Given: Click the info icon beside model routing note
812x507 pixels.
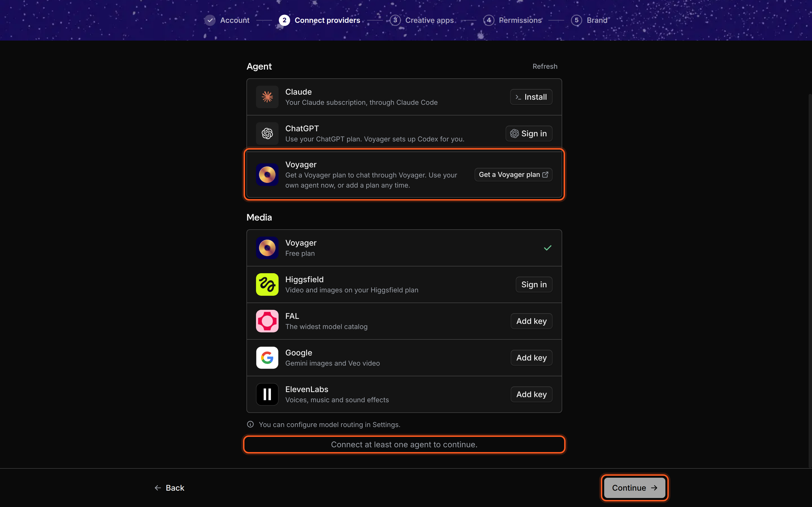Looking at the screenshot, I should pyautogui.click(x=250, y=424).
